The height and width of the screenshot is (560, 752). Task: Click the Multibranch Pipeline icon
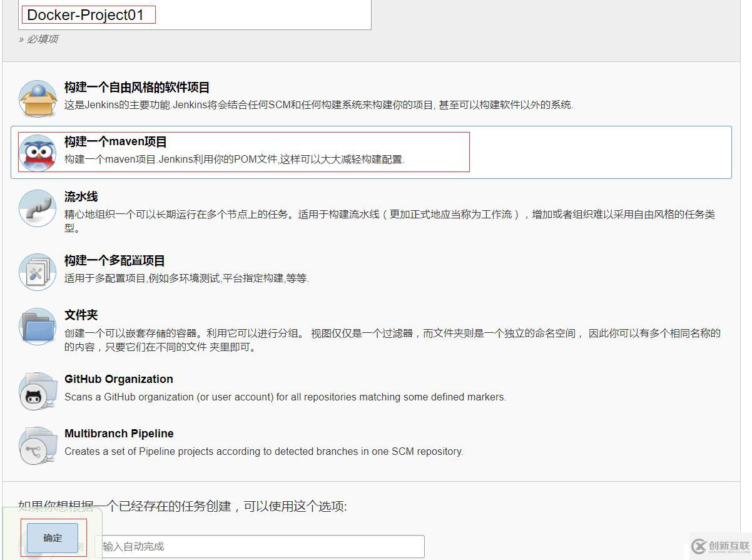point(38,445)
